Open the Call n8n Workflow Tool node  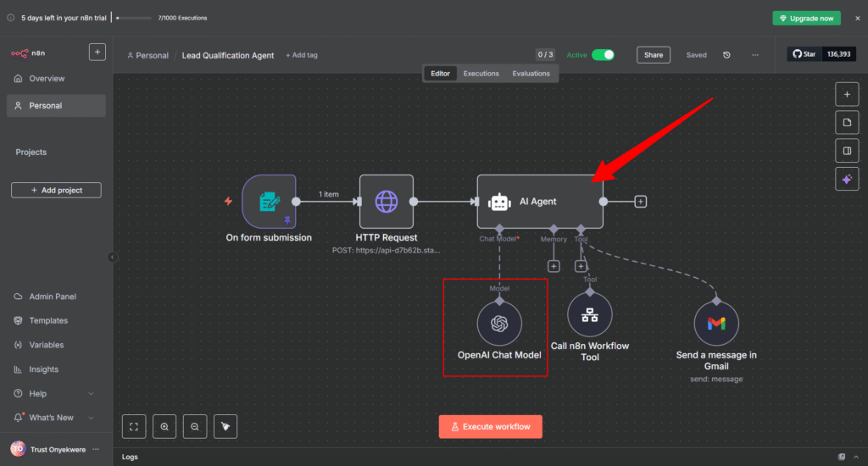coord(590,315)
